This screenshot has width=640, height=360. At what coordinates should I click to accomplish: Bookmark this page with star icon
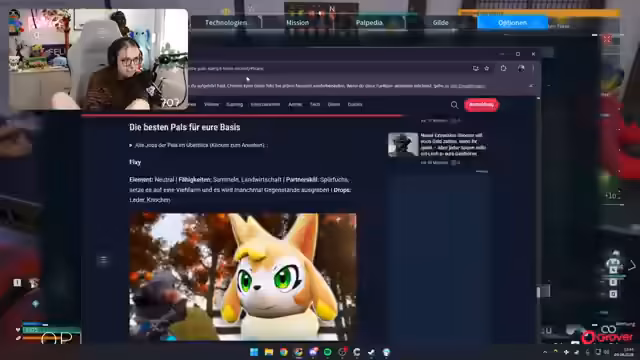[487, 69]
